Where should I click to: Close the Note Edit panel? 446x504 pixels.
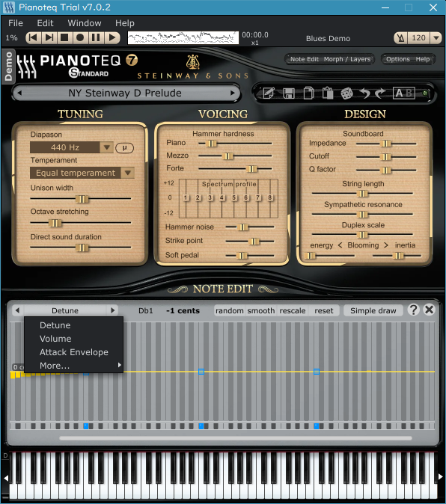(x=430, y=310)
